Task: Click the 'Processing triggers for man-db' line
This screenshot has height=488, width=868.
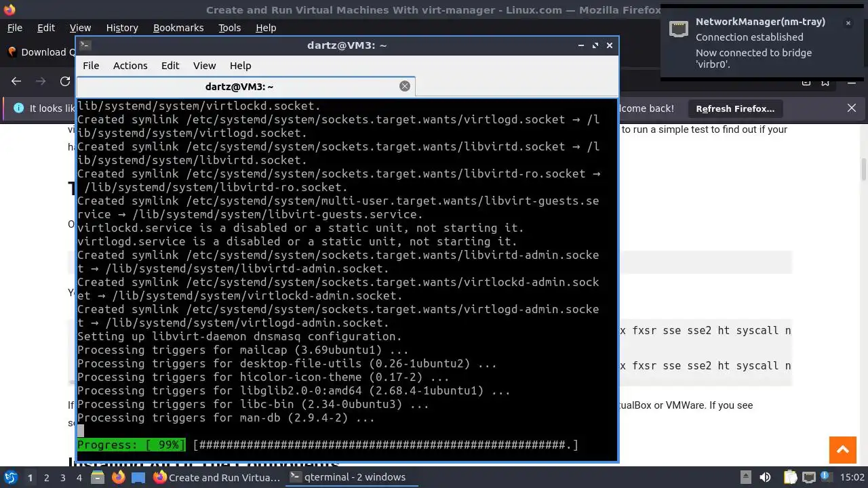Action: click(226, 418)
